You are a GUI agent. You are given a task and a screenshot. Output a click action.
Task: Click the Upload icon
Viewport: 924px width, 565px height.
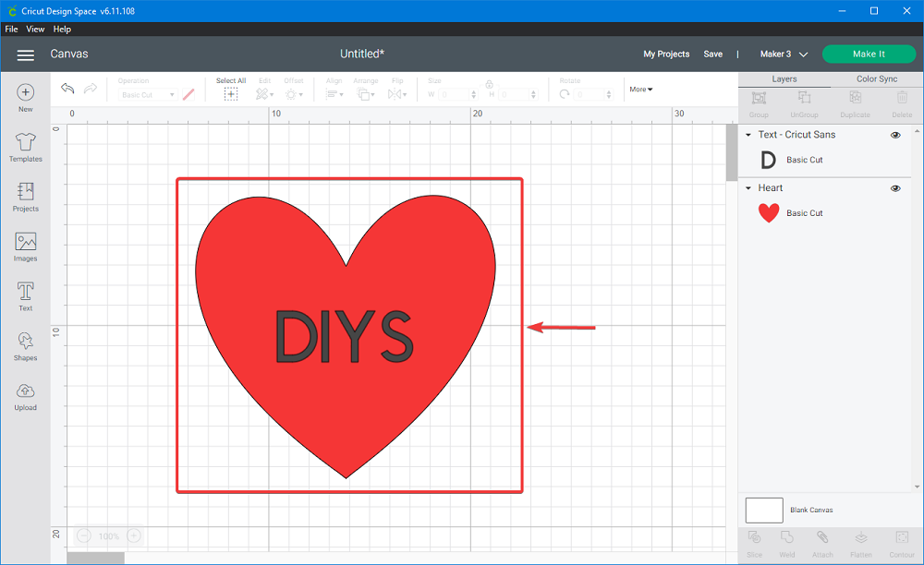click(x=25, y=396)
